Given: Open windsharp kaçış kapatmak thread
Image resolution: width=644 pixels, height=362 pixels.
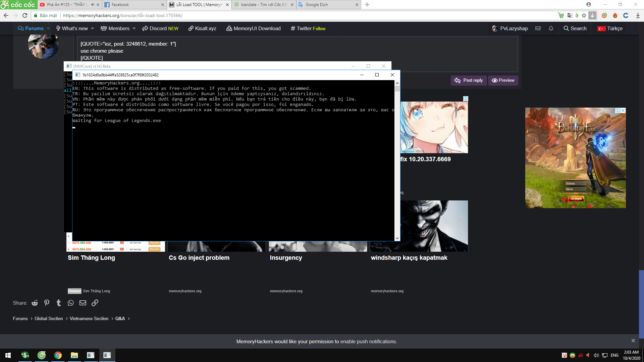Looking at the screenshot, I should [409, 258].
